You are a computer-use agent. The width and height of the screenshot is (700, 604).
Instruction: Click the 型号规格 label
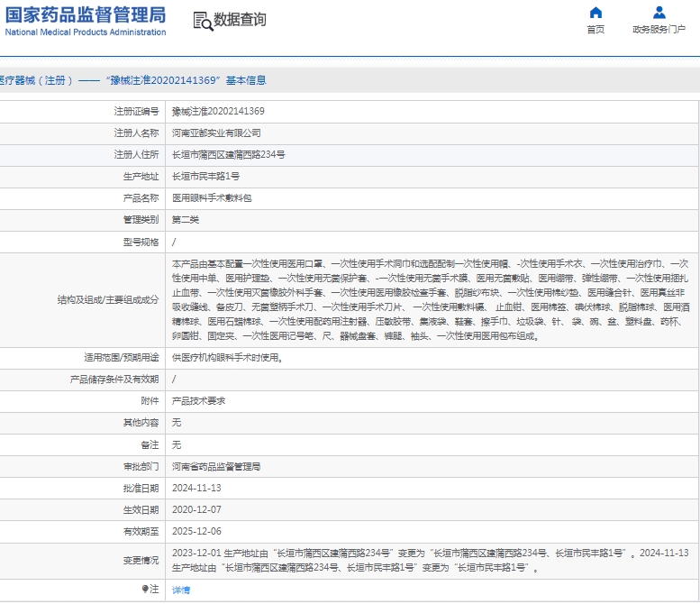(x=141, y=243)
